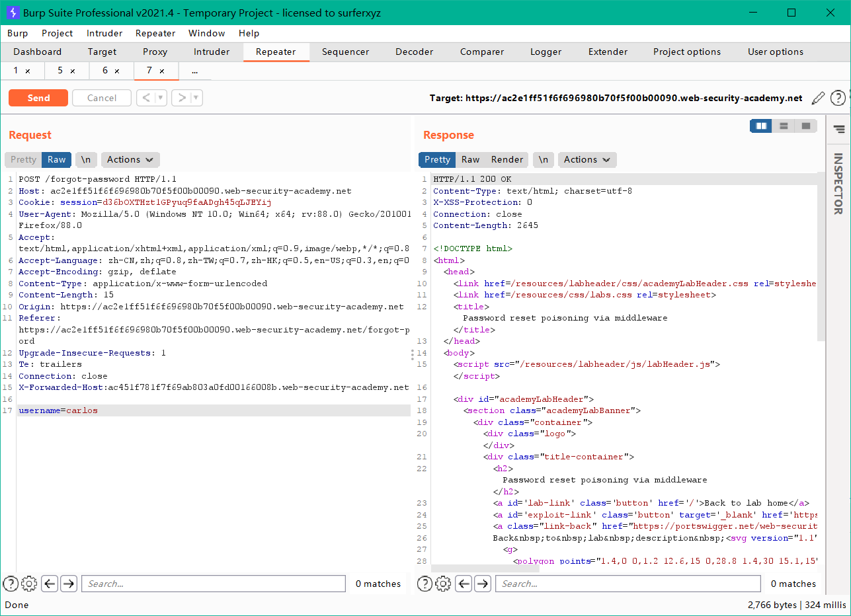The height and width of the screenshot is (616, 851).
Task: Close Repeater tab 6
Action: click(x=117, y=71)
